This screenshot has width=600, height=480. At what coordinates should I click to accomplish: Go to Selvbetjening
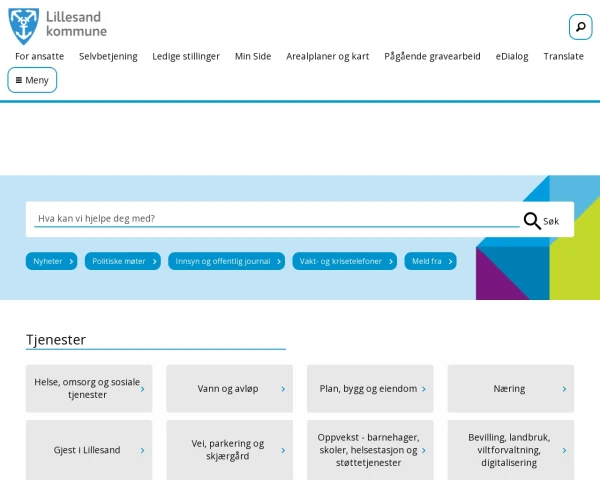[x=108, y=56]
